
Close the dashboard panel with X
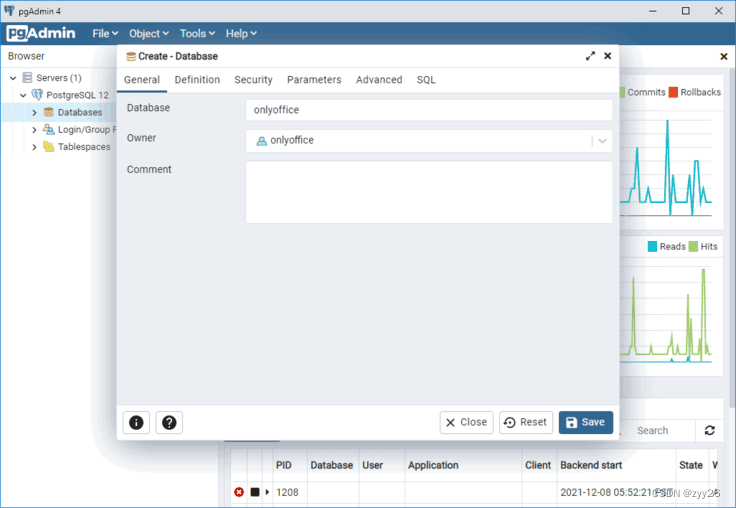724,56
